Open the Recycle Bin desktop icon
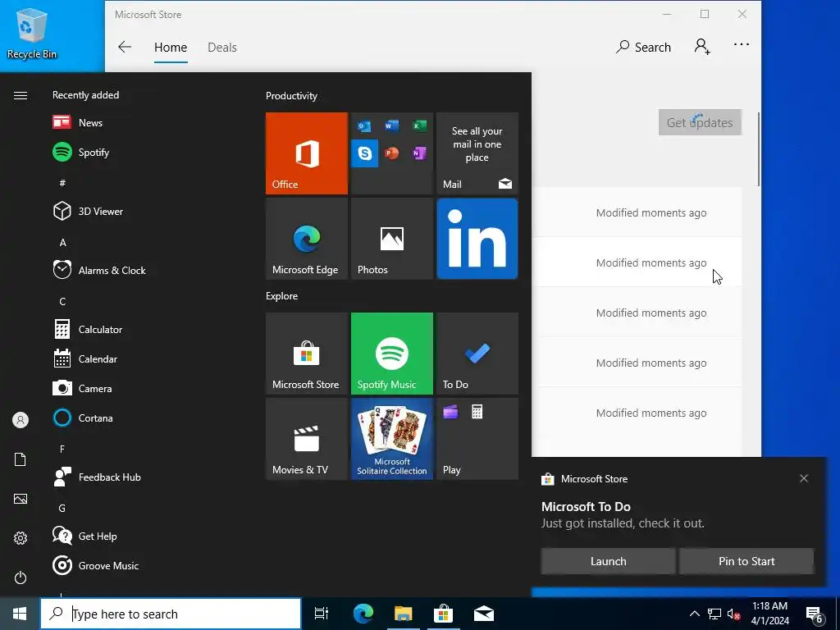The width and height of the screenshot is (840, 630). [32, 33]
